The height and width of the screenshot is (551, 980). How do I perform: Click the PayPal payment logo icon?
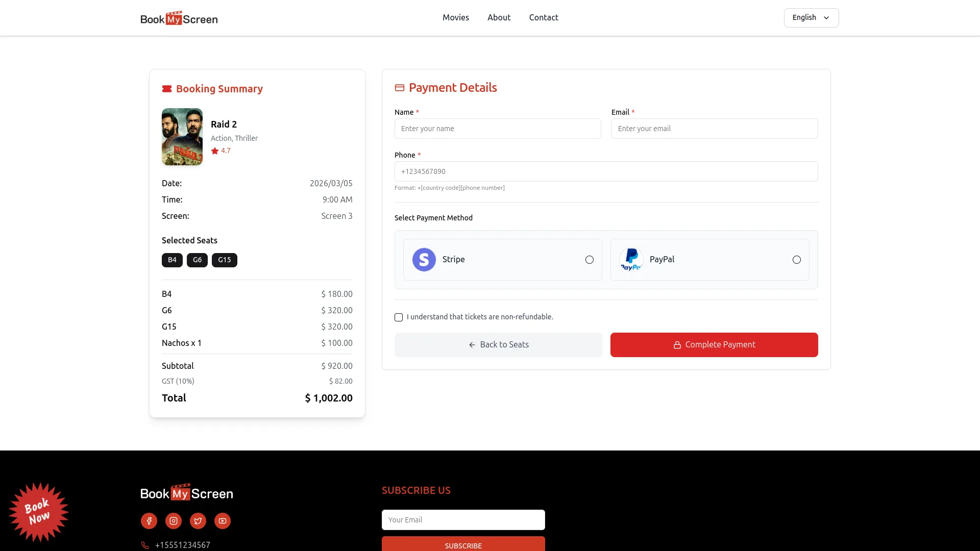pos(631,259)
